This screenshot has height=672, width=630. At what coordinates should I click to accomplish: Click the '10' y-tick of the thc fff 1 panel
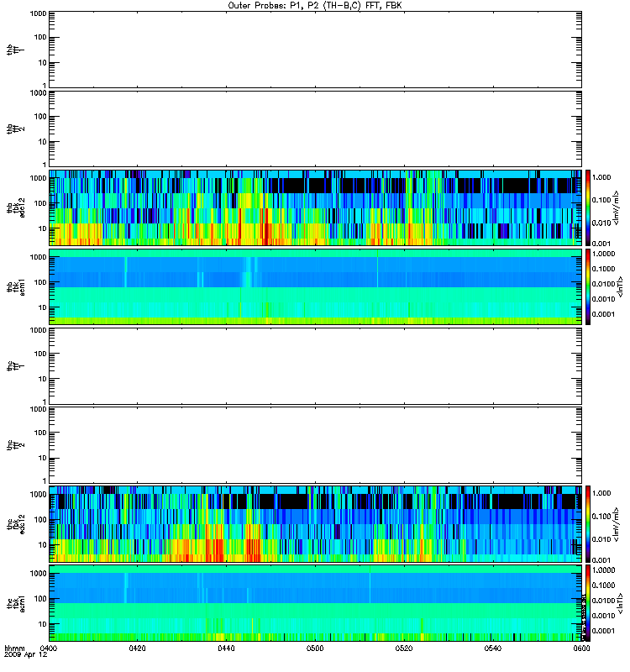43,380
